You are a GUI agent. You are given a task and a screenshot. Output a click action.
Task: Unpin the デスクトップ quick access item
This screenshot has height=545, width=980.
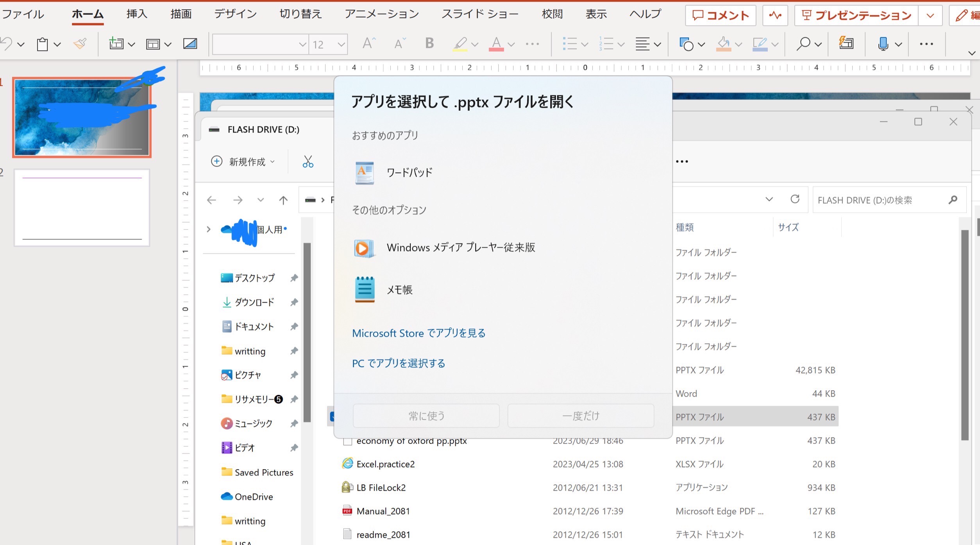[x=294, y=278]
